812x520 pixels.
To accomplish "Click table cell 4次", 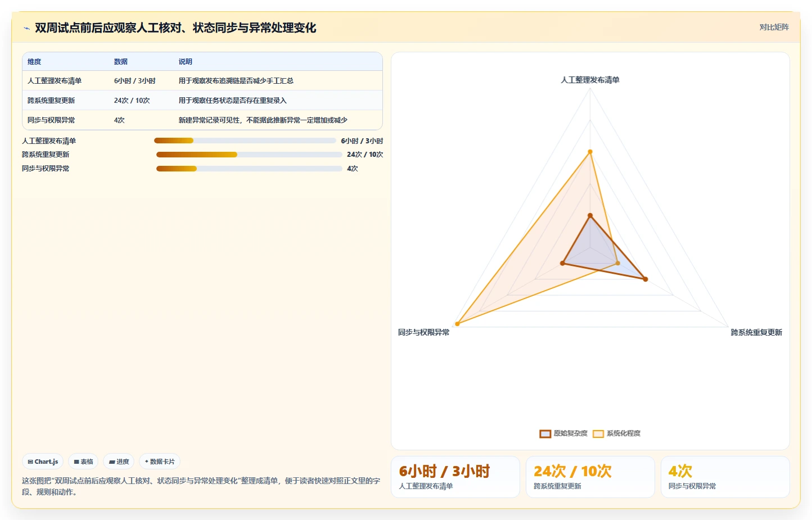I will click(x=119, y=120).
